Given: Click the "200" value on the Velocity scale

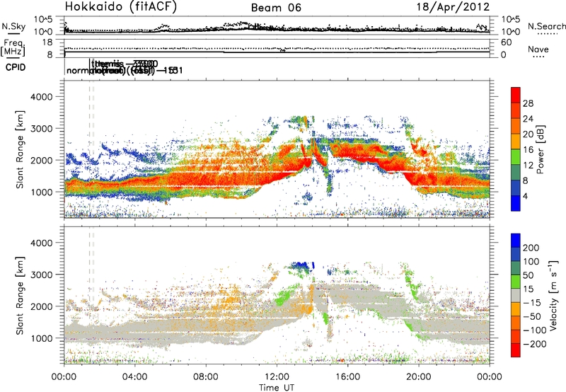Looking at the screenshot, I should [531, 248].
